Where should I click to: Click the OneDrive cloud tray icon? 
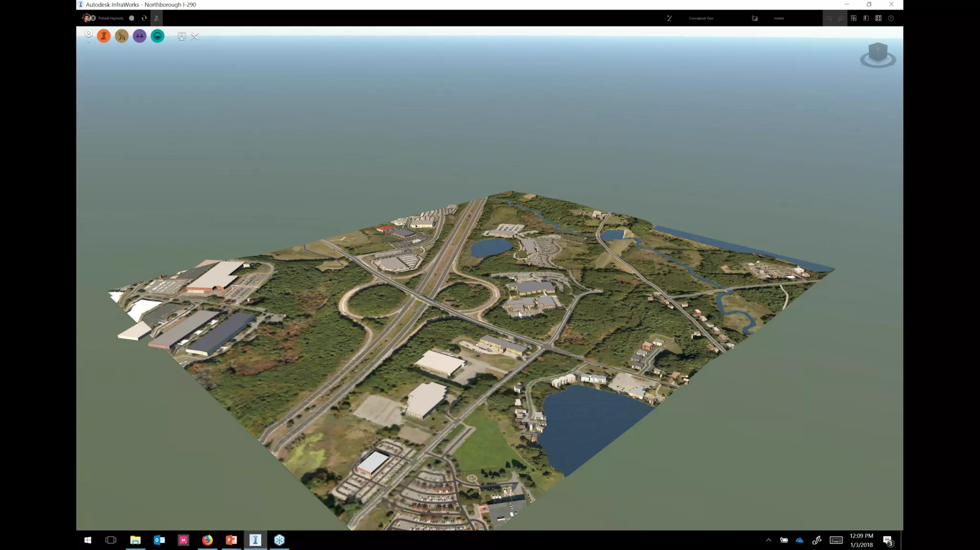[800, 540]
